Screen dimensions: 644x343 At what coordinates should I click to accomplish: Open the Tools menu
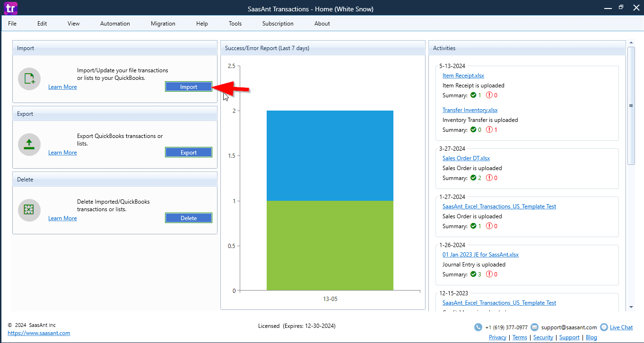coord(235,24)
